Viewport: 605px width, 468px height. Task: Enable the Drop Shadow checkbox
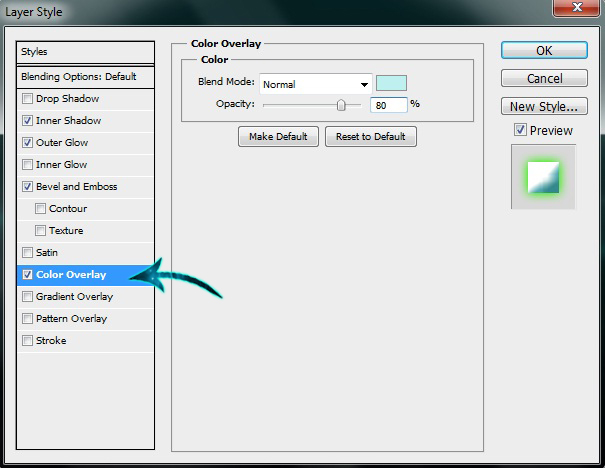[27, 99]
